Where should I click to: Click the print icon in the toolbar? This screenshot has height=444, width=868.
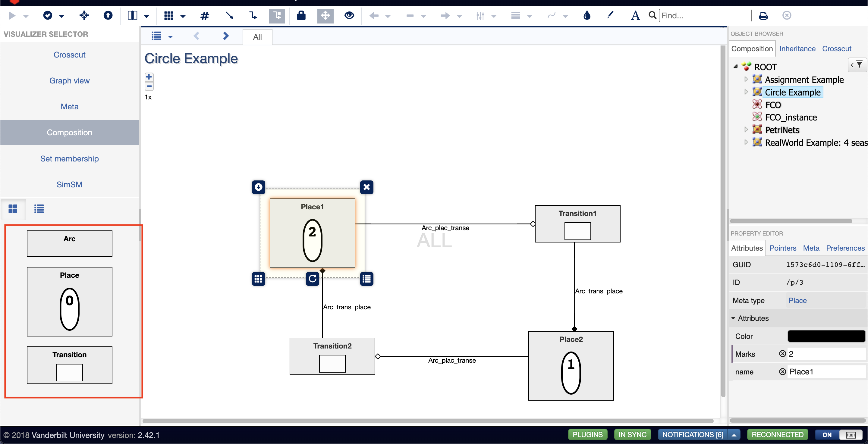(763, 15)
